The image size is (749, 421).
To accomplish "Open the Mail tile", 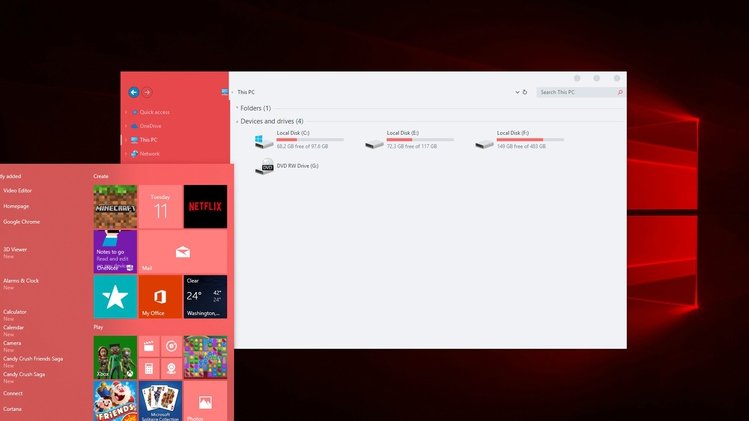I will click(183, 251).
